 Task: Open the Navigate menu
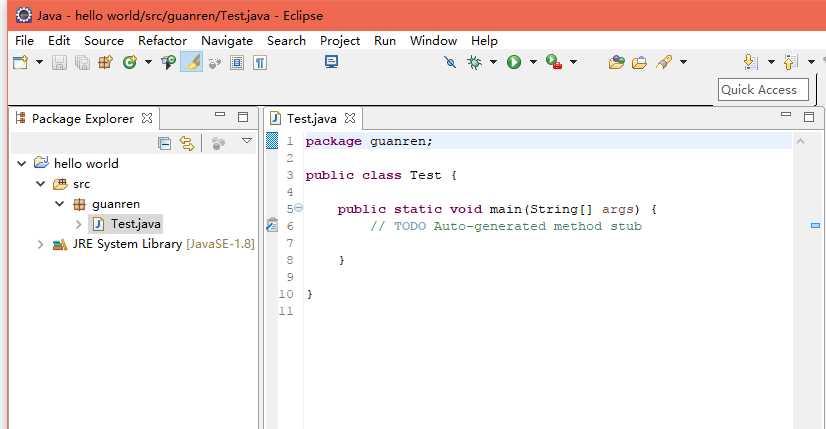pos(227,41)
